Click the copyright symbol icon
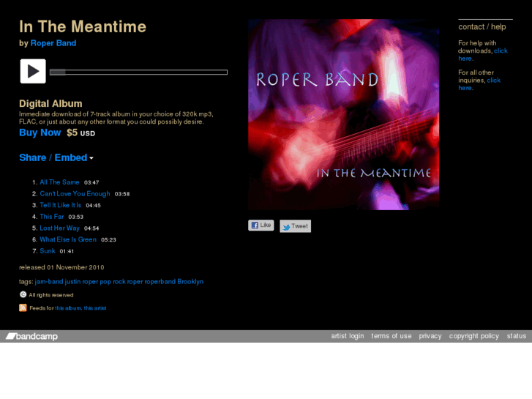Image resolution: width=532 pixels, height=399 pixels. click(23, 294)
